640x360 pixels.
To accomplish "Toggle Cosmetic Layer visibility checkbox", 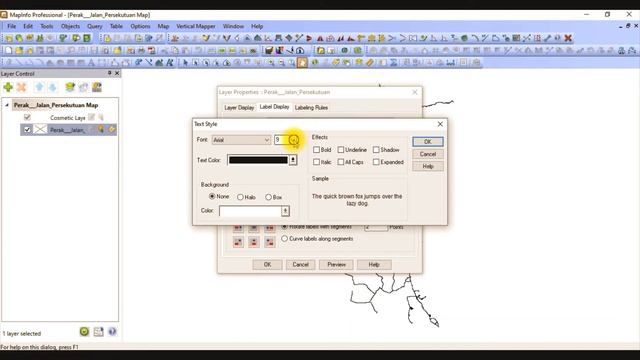I will (27, 117).
